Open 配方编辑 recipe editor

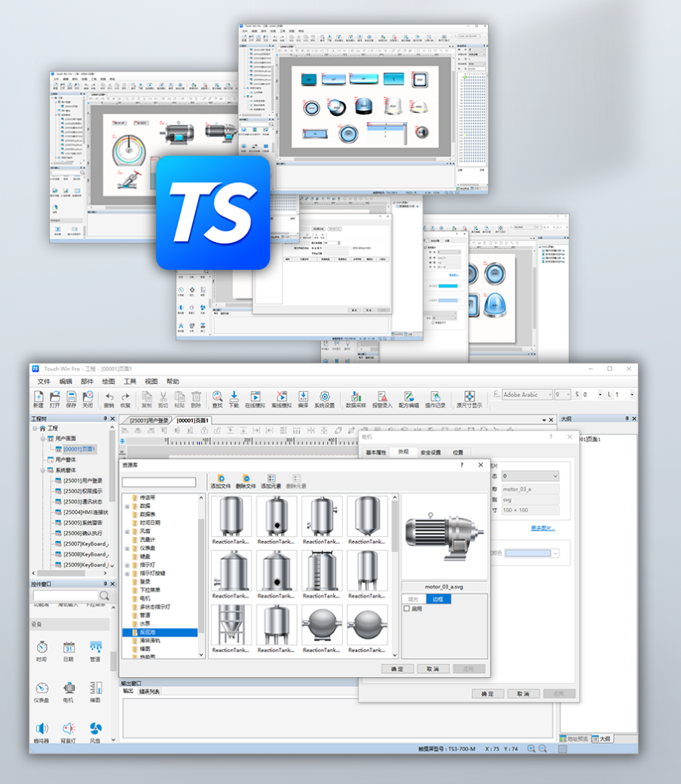tap(409, 399)
